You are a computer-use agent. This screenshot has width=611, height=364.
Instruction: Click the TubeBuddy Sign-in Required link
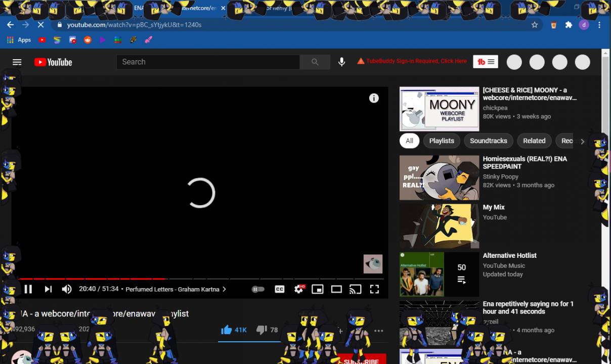416,61
